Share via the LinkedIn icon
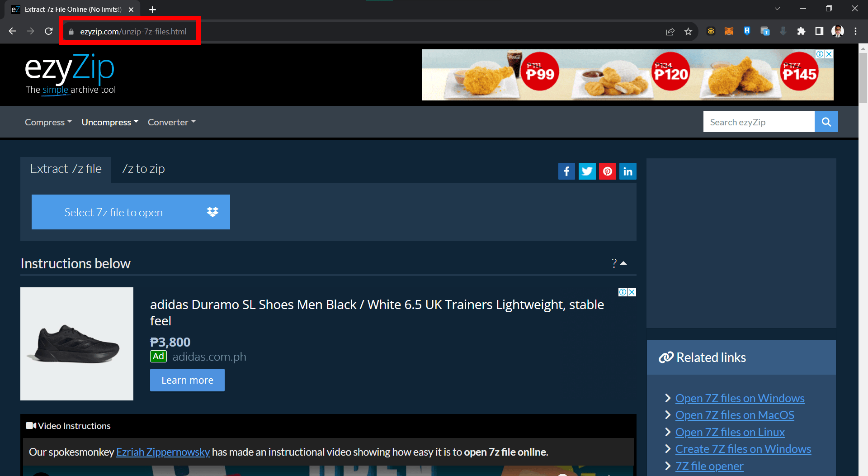This screenshot has width=868, height=476. tap(628, 171)
